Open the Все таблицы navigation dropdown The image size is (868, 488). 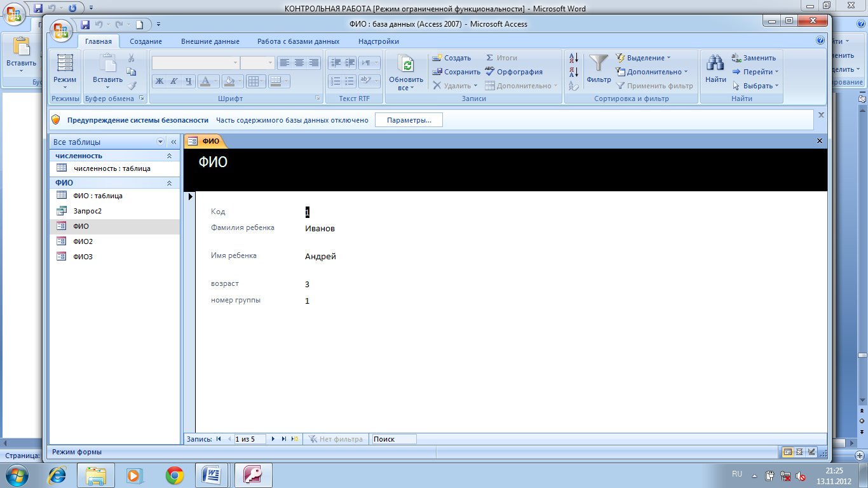[160, 142]
